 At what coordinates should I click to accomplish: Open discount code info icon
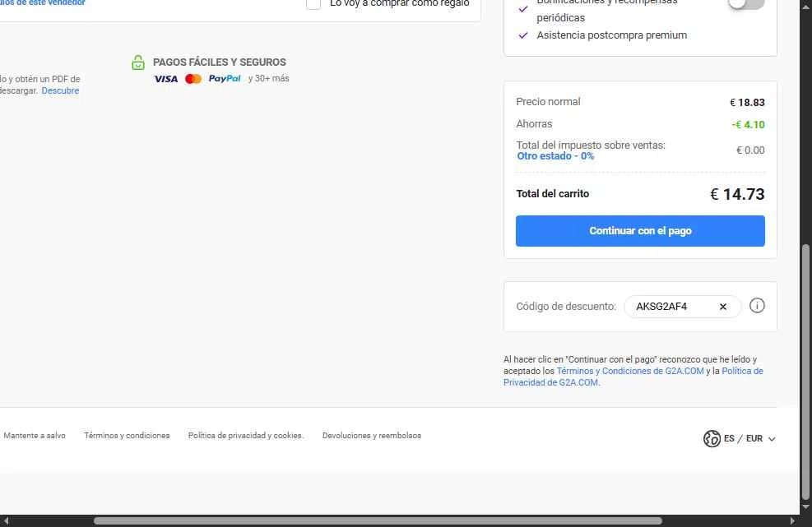tap(757, 306)
